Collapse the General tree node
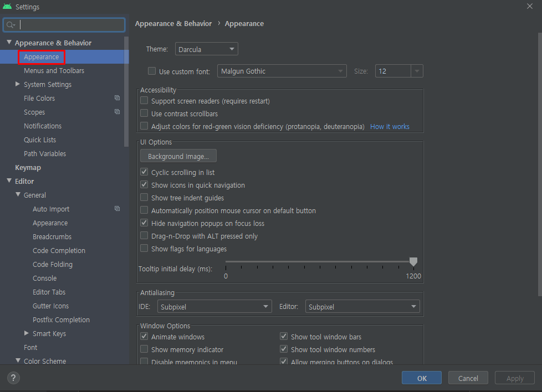 [18, 194]
